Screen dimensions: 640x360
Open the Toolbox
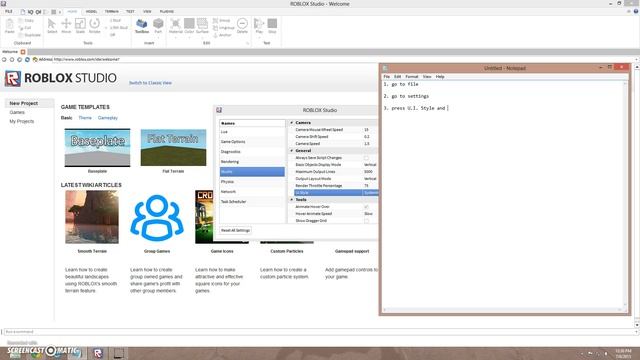pos(142,26)
